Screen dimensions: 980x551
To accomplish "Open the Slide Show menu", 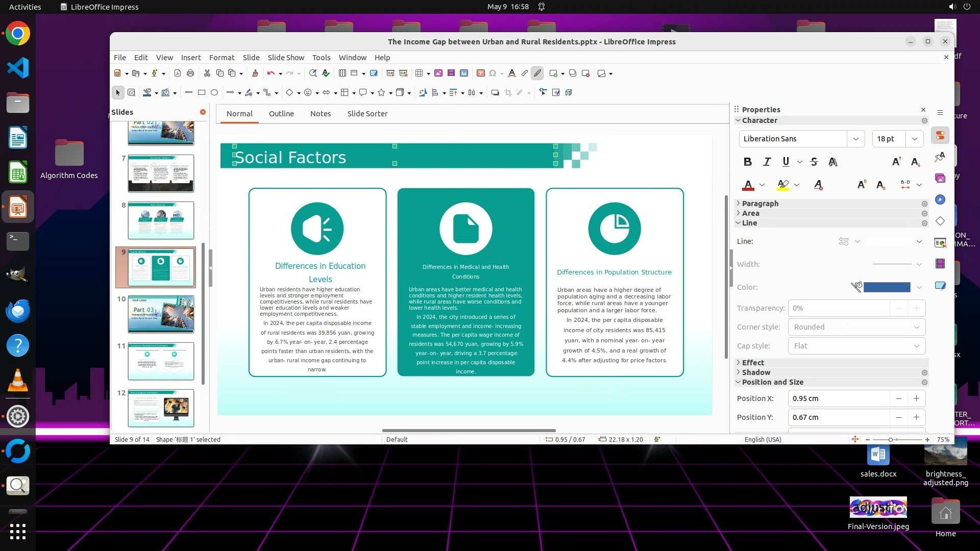I will pos(286,58).
